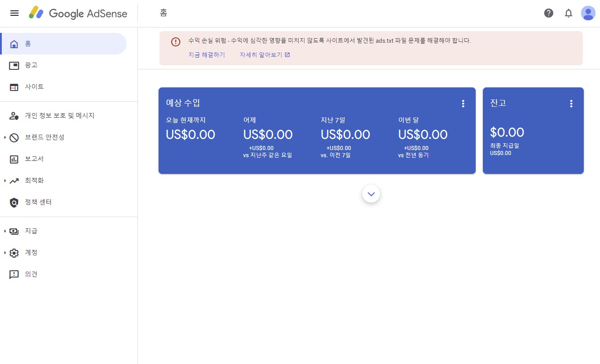Open the user account avatar
The image size is (600, 364).
coord(588,13)
